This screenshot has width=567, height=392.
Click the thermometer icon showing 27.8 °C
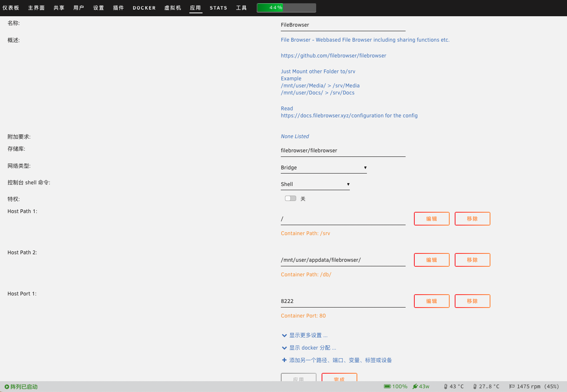[475, 387]
